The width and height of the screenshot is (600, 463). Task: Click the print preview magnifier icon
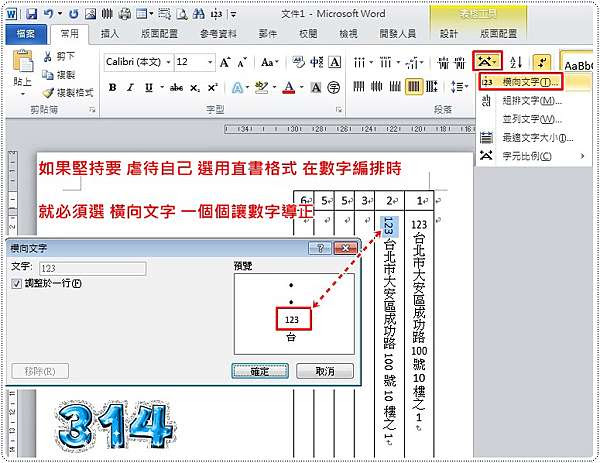click(x=182, y=14)
